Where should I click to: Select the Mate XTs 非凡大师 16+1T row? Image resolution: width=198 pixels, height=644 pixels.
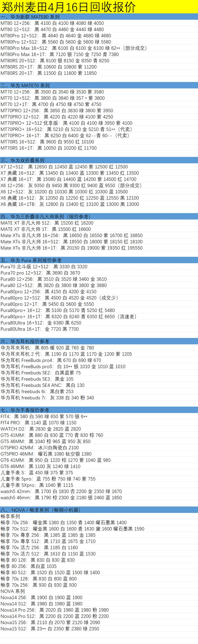click(99, 248)
